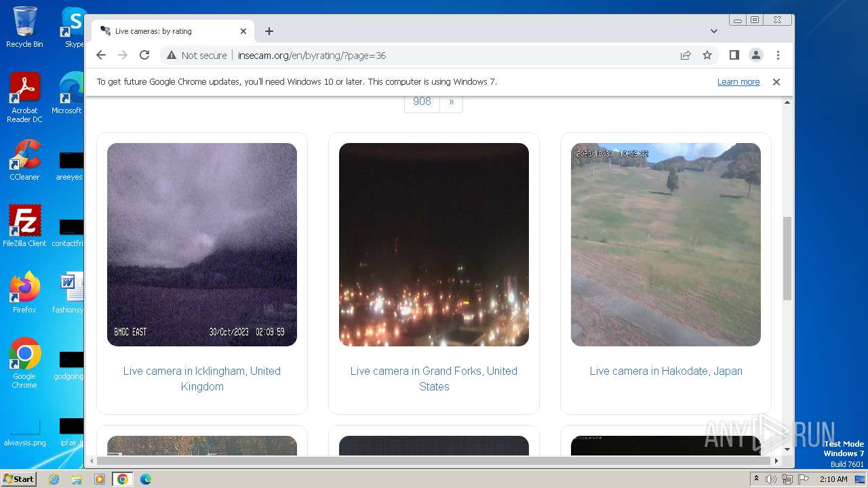
Task: Go to next page with » link
Action: click(451, 102)
